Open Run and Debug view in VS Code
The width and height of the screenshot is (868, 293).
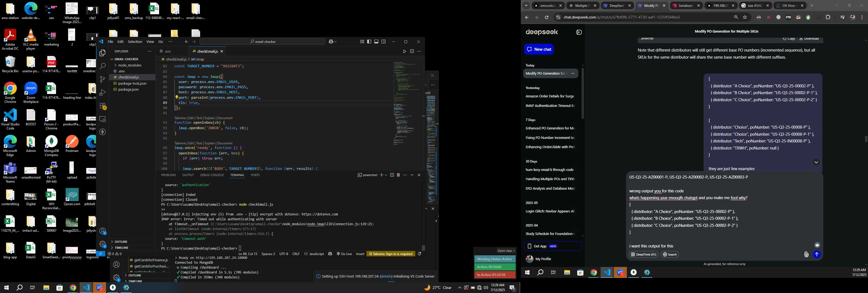coord(103,93)
